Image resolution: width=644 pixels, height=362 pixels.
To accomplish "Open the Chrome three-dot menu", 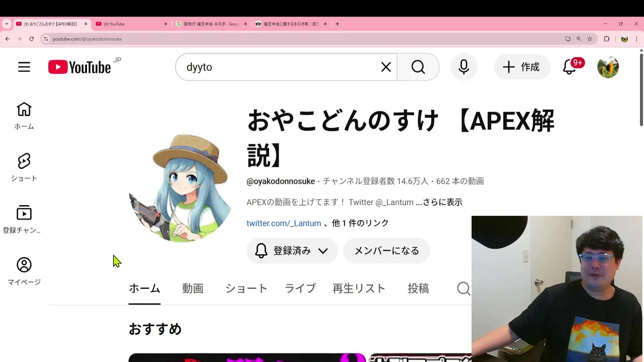I will pyautogui.click(x=637, y=39).
